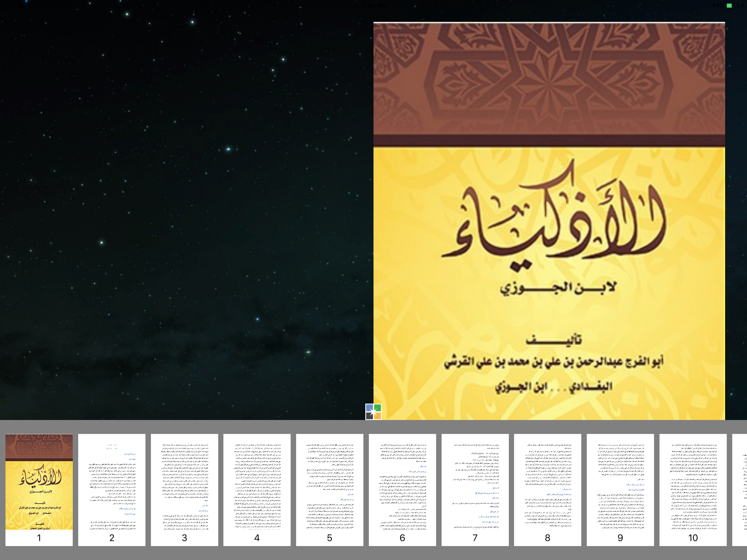The width and height of the screenshot is (747, 560).
Task: Jump to page 4 thumbnail
Action: pos(257,490)
